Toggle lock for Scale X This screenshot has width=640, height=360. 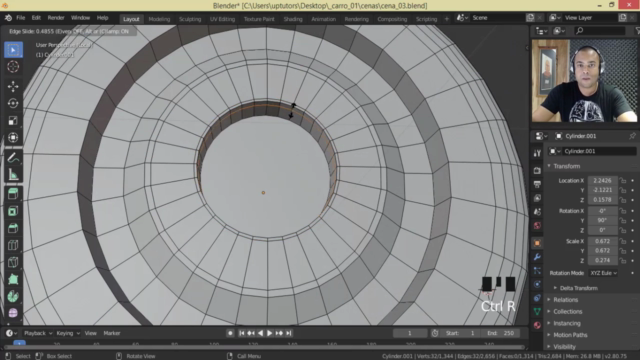pos(622,241)
